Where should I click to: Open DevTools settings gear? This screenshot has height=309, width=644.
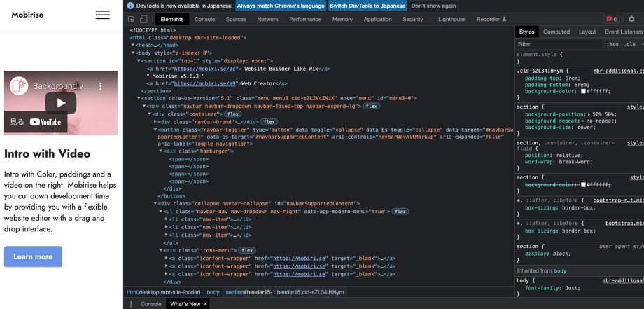pyautogui.click(x=631, y=20)
